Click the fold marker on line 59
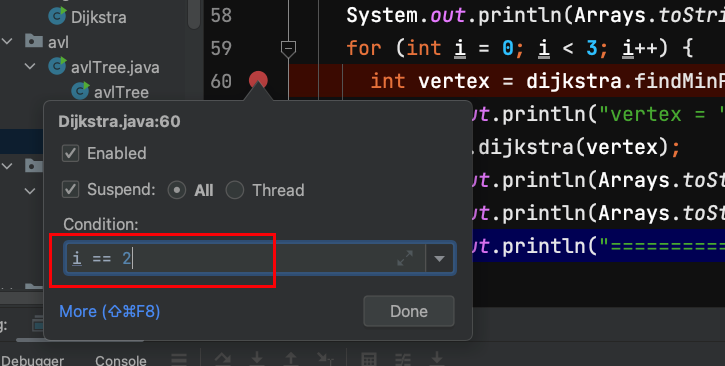Viewport: 725px width, 366px height. click(288, 49)
